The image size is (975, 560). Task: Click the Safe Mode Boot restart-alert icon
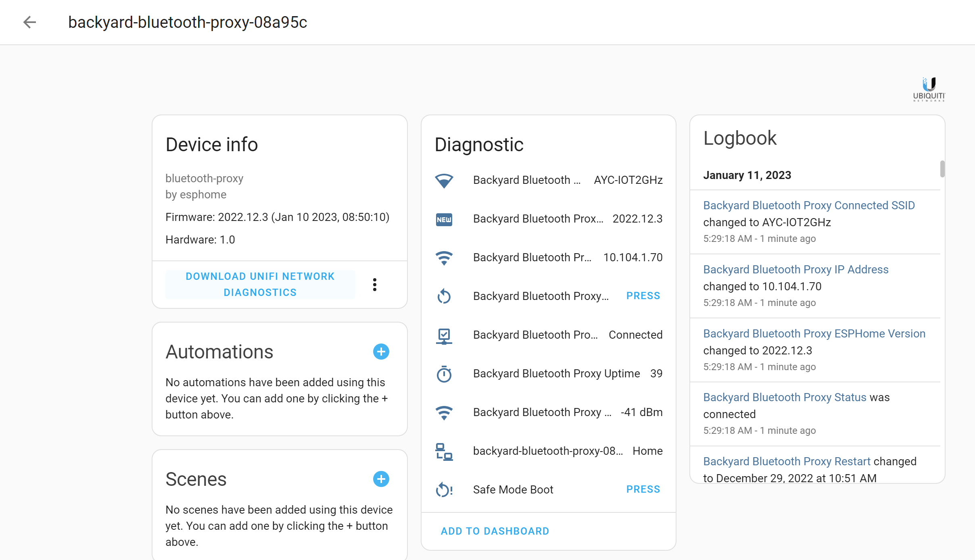pos(444,490)
